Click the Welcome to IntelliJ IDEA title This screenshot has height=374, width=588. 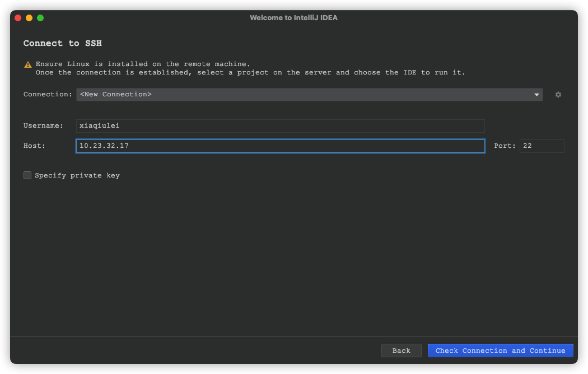click(293, 17)
